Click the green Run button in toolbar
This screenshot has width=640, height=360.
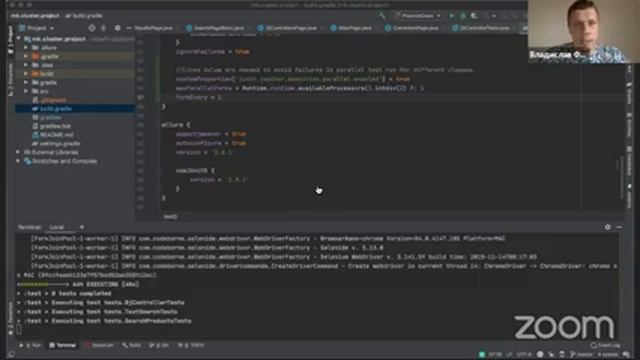[x=451, y=16]
